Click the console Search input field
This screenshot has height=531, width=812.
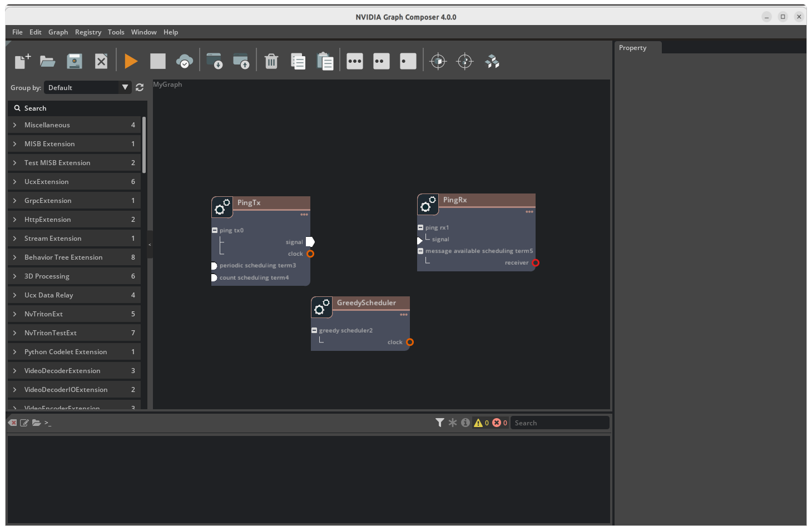pyautogui.click(x=560, y=423)
